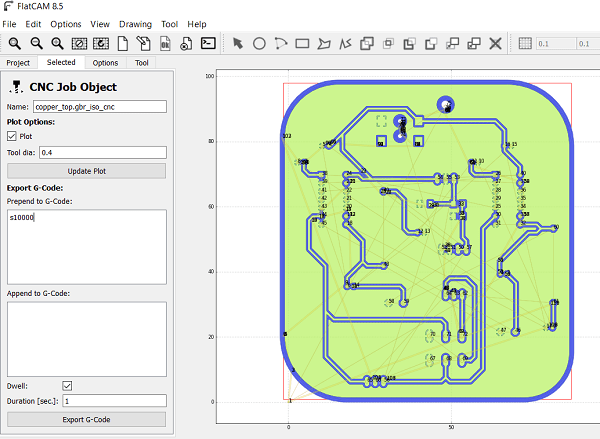Open the File menu

[x=9, y=24]
